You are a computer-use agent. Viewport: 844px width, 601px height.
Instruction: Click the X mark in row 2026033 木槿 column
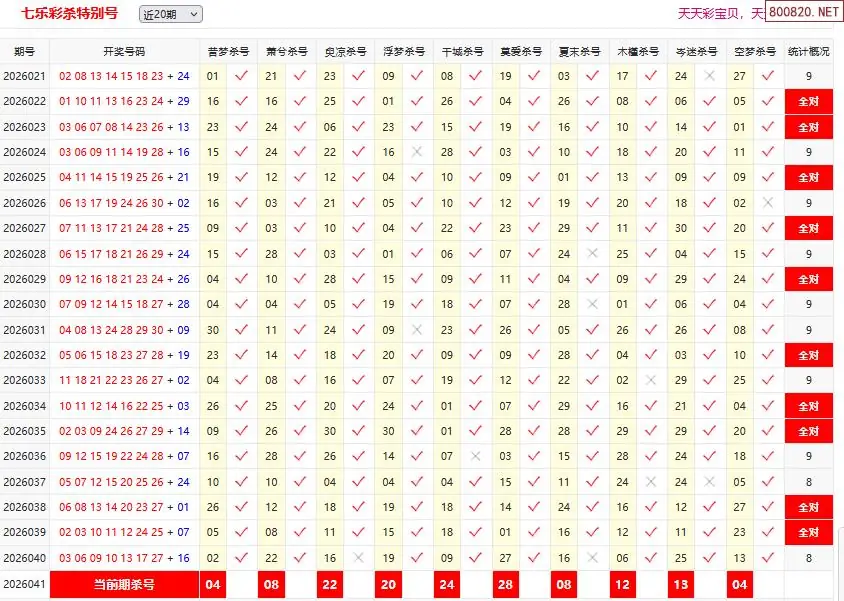coord(651,380)
